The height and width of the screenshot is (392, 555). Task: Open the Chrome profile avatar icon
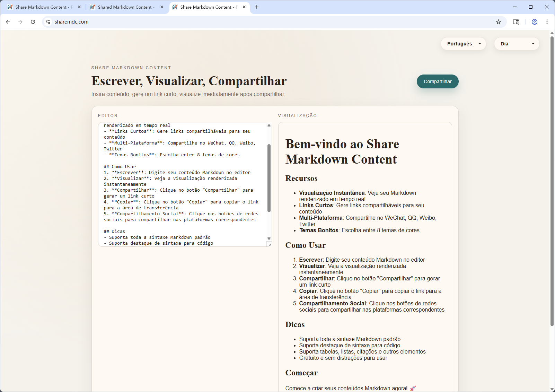click(534, 21)
